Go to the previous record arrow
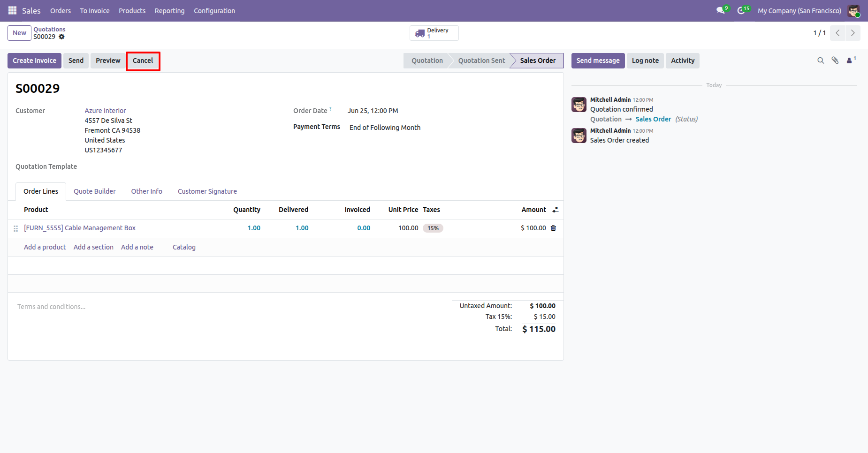This screenshot has width=868, height=453. point(838,33)
